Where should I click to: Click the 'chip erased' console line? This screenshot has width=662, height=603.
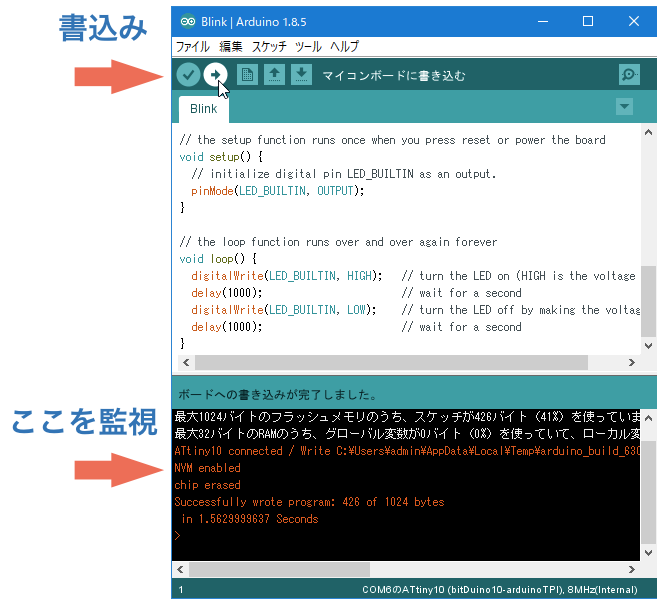click(207, 485)
